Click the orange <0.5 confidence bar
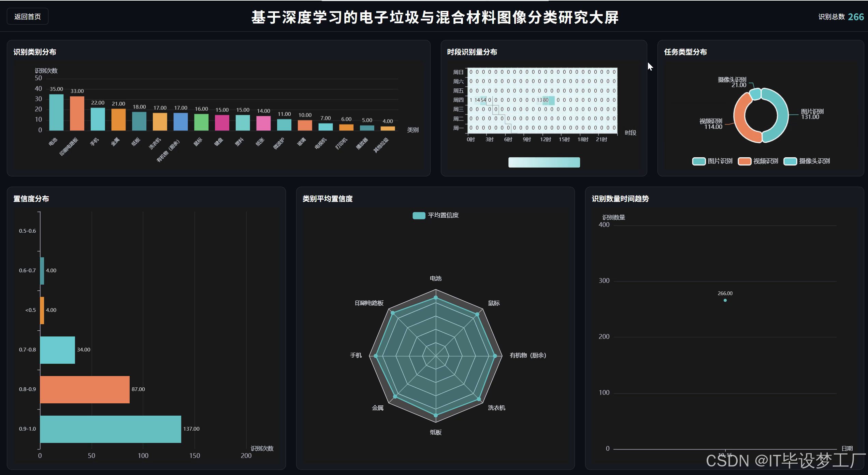 coord(42,311)
